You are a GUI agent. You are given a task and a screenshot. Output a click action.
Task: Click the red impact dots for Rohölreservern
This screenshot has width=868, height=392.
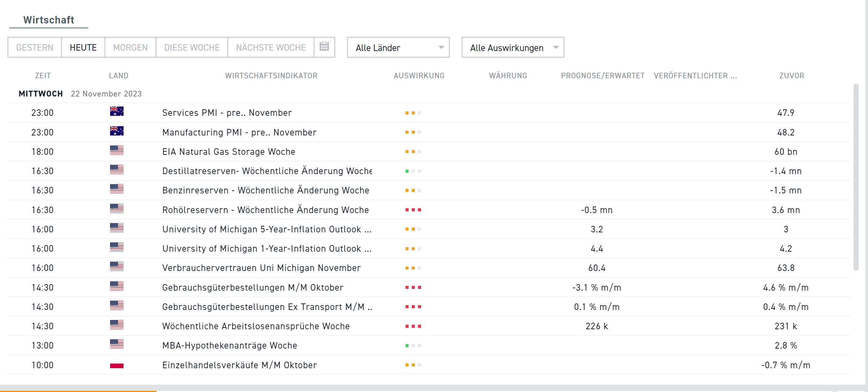(413, 209)
